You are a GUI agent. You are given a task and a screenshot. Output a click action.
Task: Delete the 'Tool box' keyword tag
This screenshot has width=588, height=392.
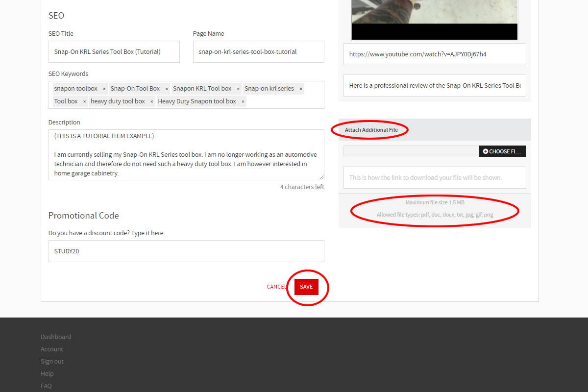point(84,101)
